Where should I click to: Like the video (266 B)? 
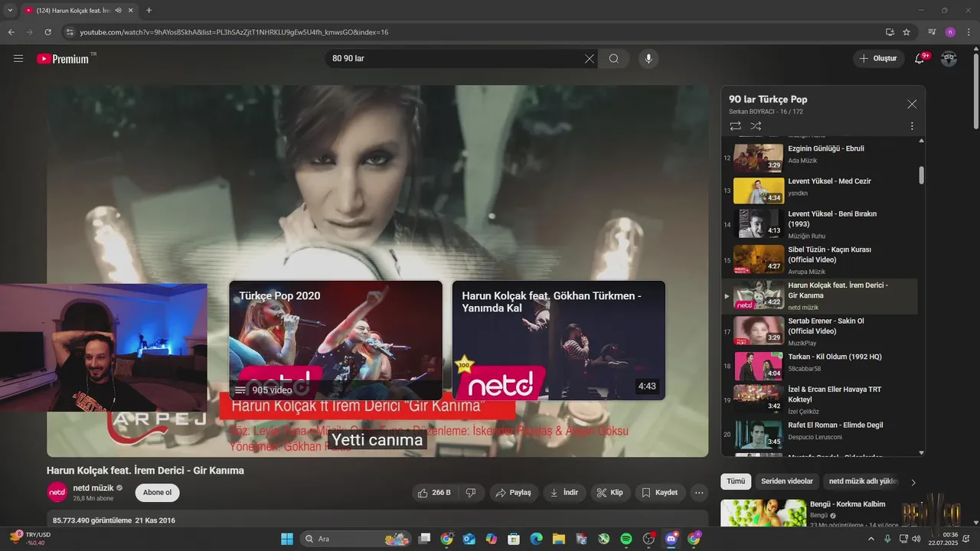pos(436,493)
